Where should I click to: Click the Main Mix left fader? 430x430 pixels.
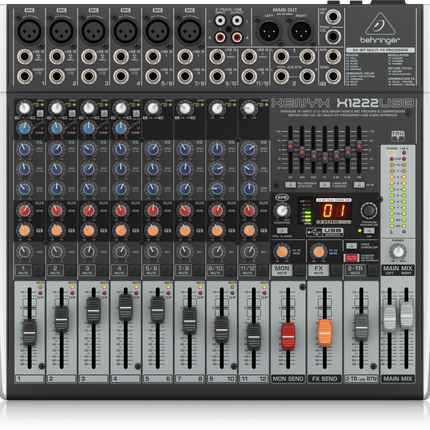389,318
